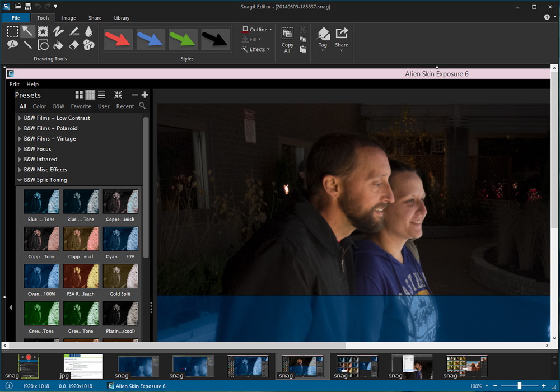Switch to the Share ribbon tab
560x392 pixels.
pyautogui.click(x=95, y=18)
